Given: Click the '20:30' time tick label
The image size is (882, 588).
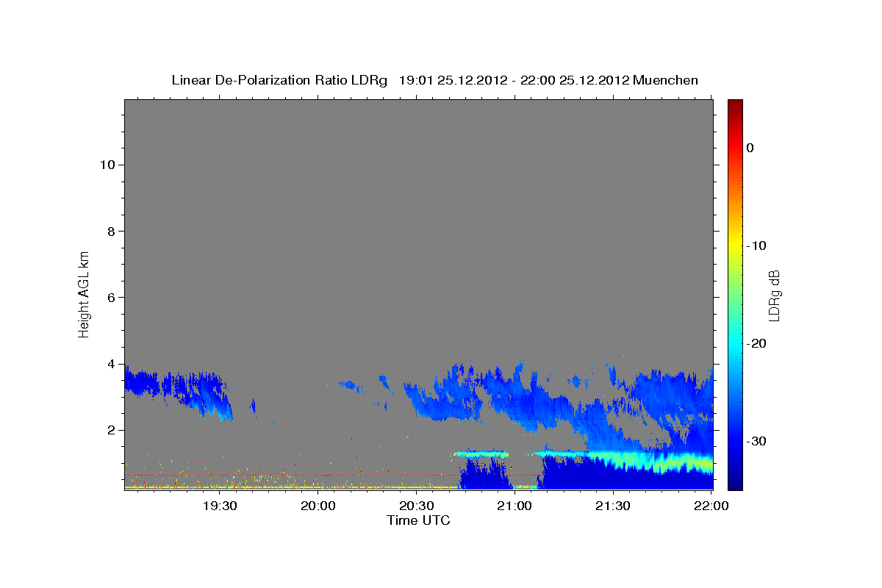Looking at the screenshot, I should point(416,506).
